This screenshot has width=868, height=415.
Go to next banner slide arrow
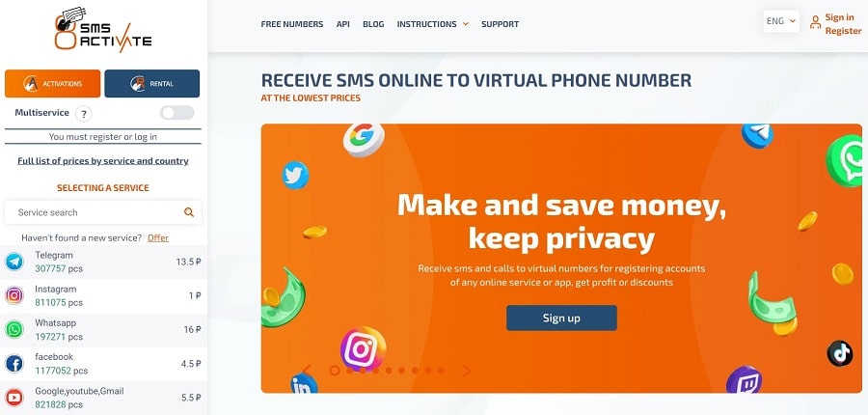coord(467,371)
